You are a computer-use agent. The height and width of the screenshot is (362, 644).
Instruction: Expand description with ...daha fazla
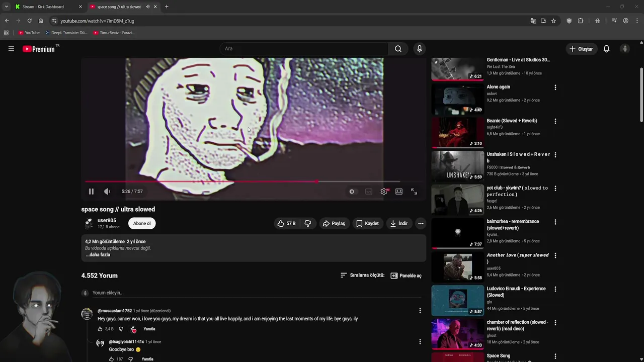98,255
